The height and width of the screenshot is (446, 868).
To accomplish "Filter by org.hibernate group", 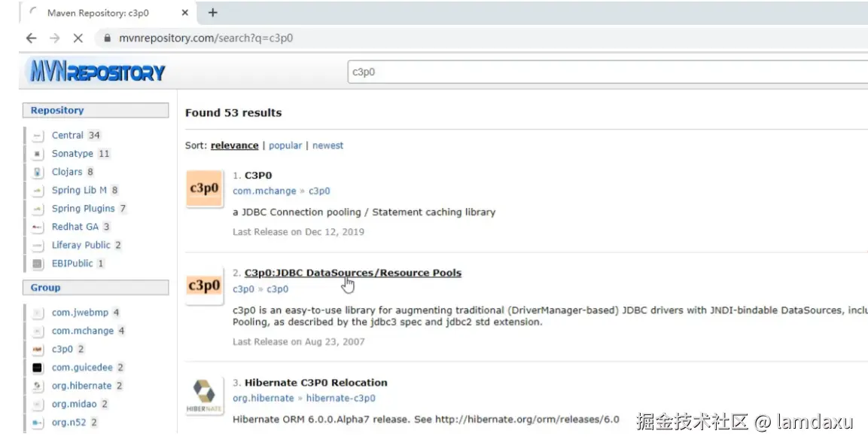I will tap(81, 386).
